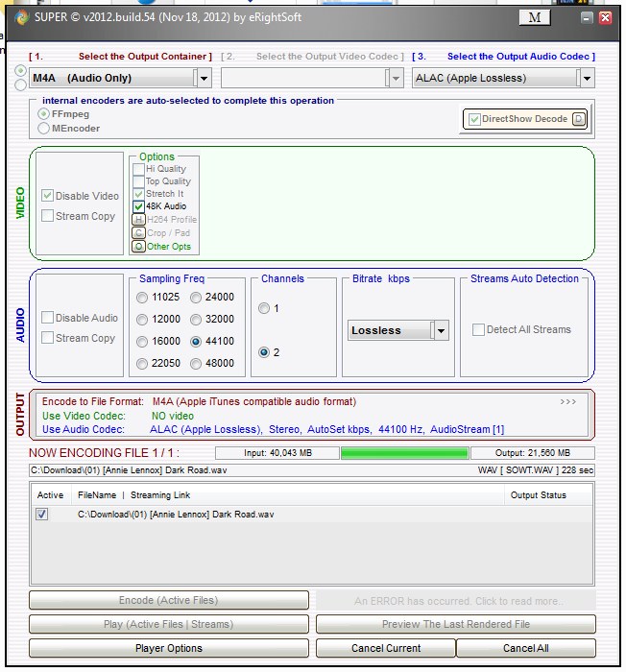Enable the 48K Audio checkbox

[x=139, y=206]
